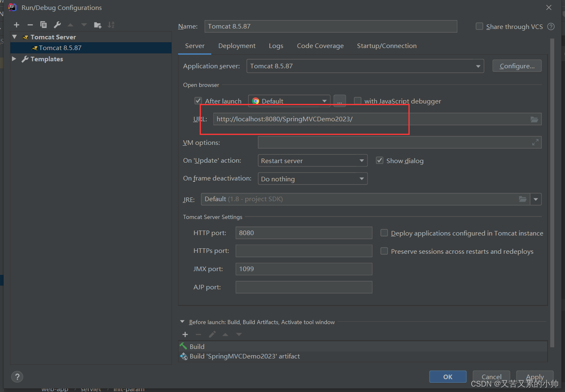This screenshot has height=392, width=565.
Task: Click the IntelliJ icon in the title bar
Action: [12, 7]
